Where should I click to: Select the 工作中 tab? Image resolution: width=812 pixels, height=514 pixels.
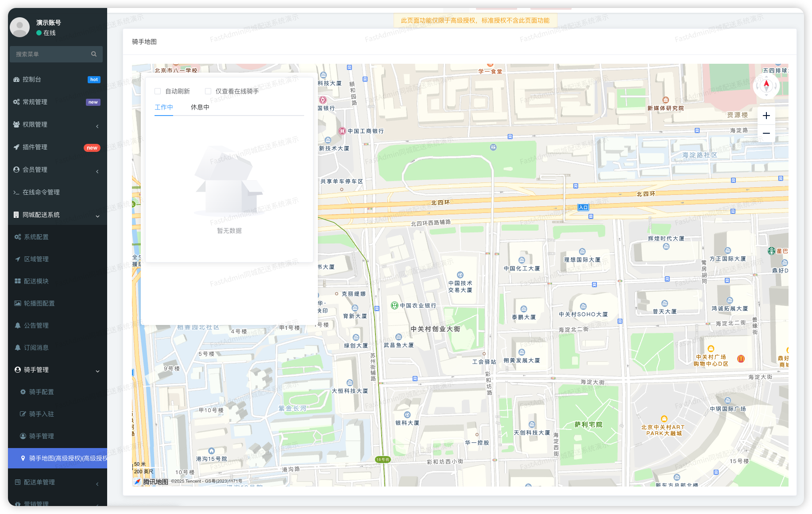pos(164,107)
